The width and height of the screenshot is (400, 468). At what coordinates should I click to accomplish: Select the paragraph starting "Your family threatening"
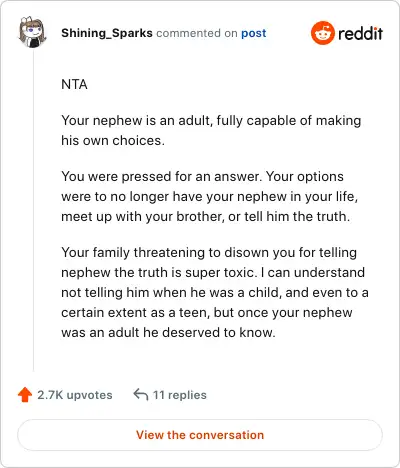(x=215, y=292)
